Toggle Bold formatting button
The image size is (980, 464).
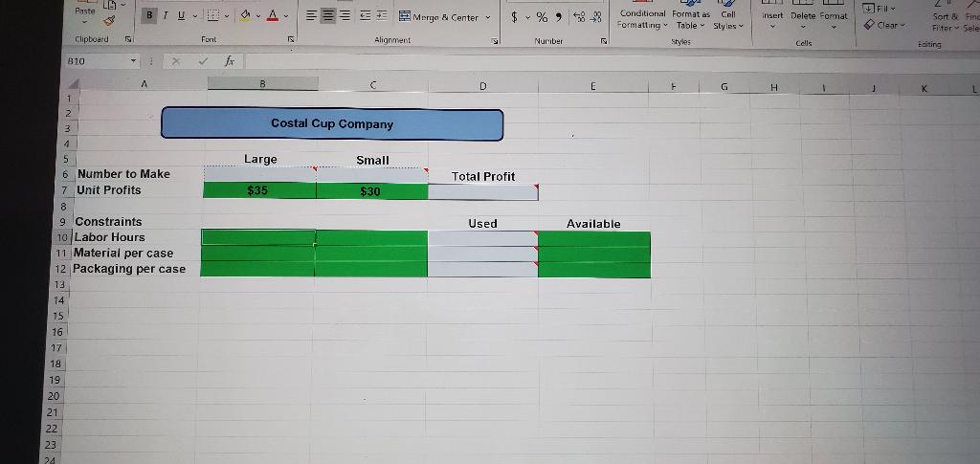[149, 15]
